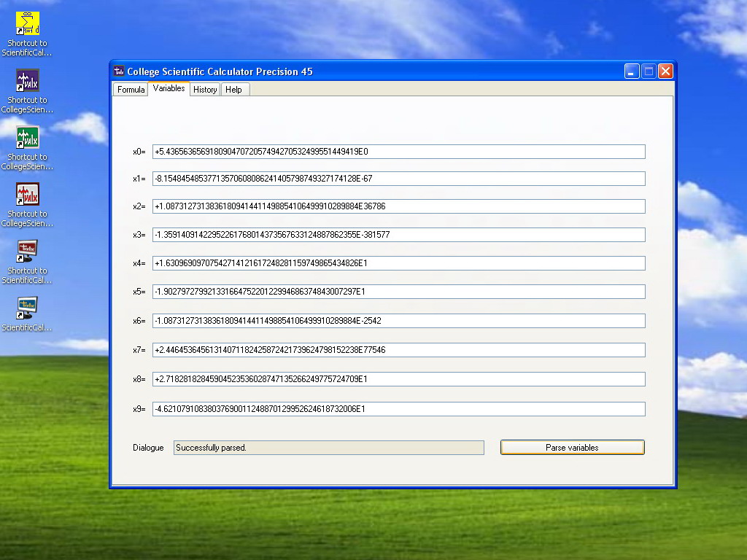
Task: Click the 'x5=' label
Action: 139,292
